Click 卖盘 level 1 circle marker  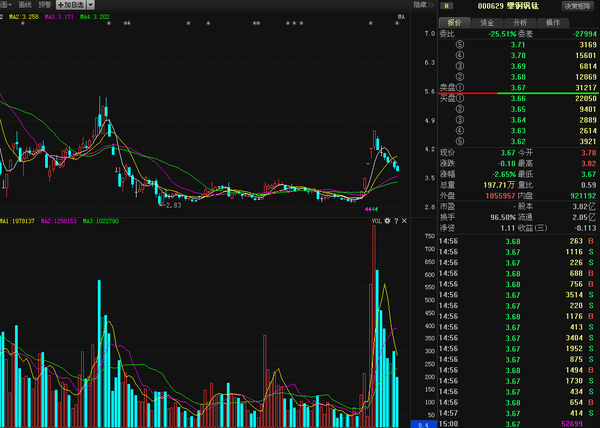(x=460, y=88)
